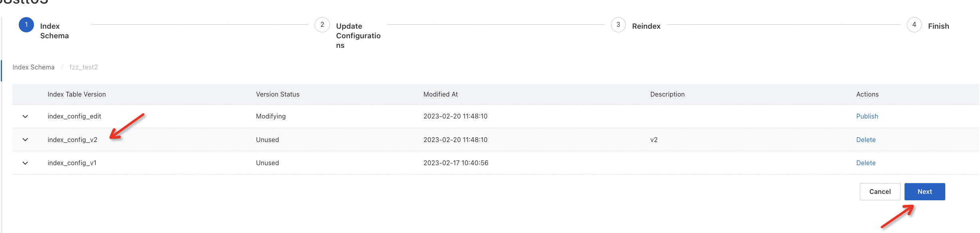Select the Reindex step label
Screen dimensions: 980x233
tap(646, 26)
